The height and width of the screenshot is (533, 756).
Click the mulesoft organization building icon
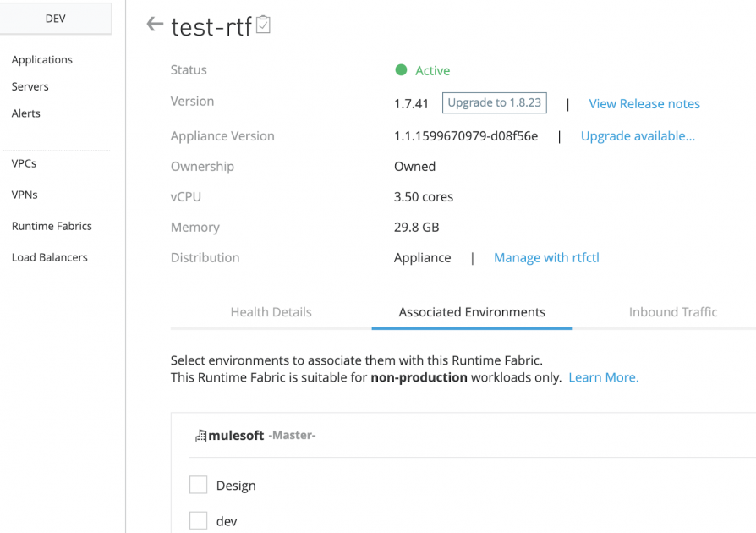click(200, 435)
